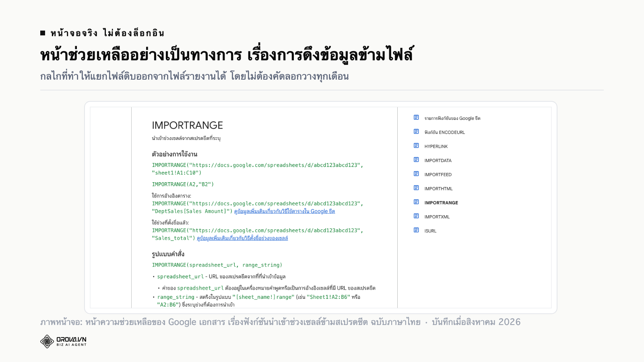644x362 pixels.
Task: Open the IMPORTFEED sidebar link
Action: click(x=438, y=175)
